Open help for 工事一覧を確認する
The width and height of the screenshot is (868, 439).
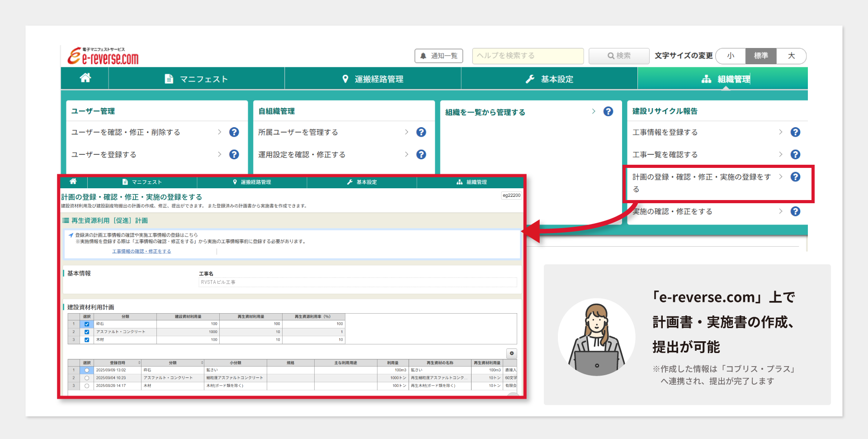(x=796, y=154)
